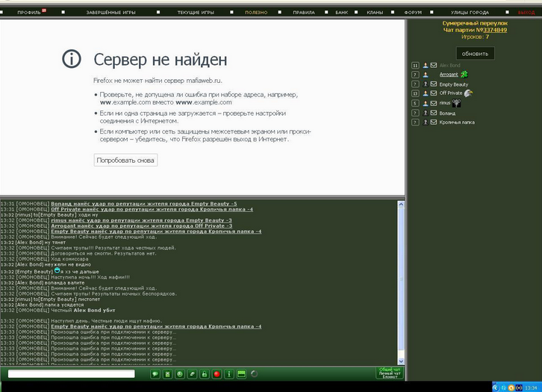
Task: Click the eagle clan icon next to Off Private
Action: (x=468, y=93)
